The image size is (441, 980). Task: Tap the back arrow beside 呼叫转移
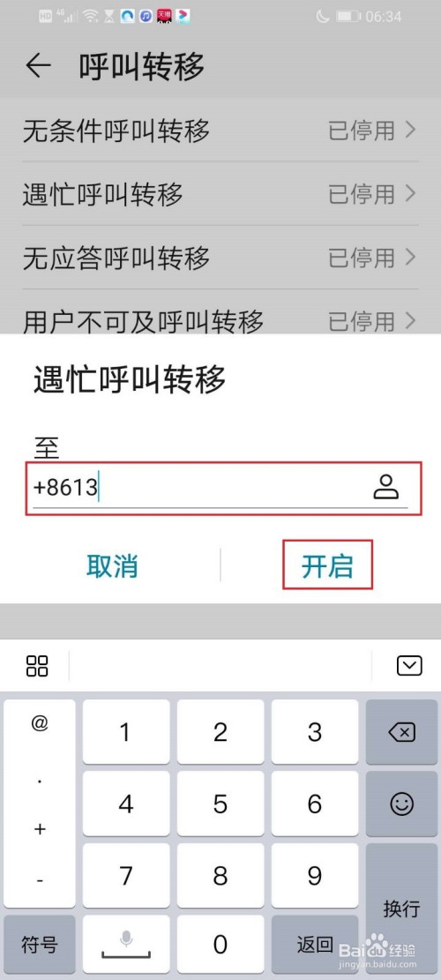pos(38,65)
